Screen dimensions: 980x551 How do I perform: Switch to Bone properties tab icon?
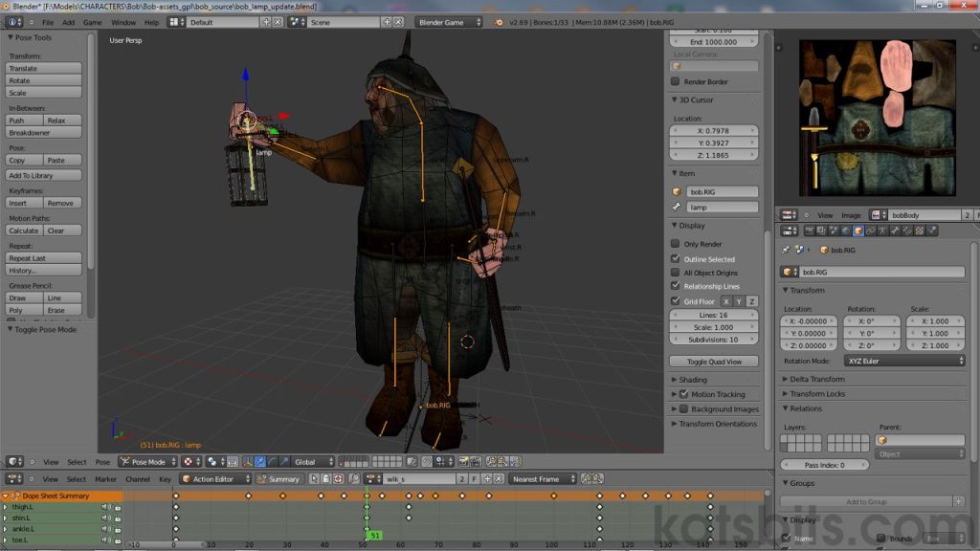click(894, 232)
